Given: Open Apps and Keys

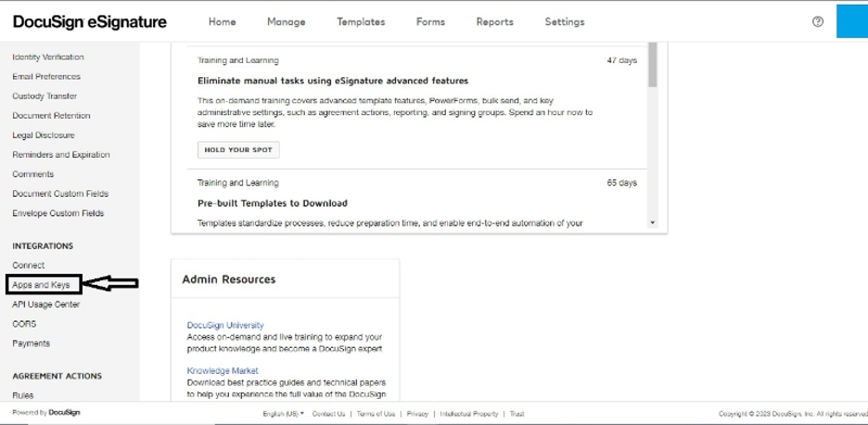Looking at the screenshot, I should pos(41,285).
